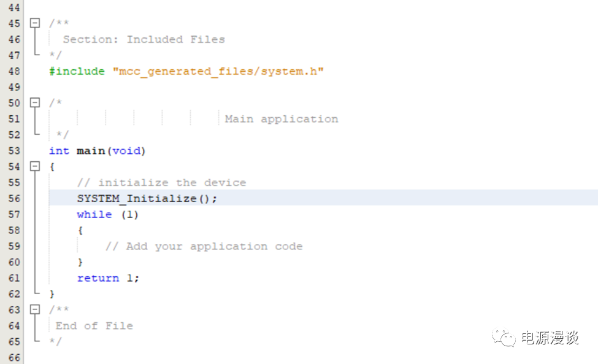The height and width of the screenshot is (364, 598).
Task: Click the while keyword on line 57
Action: tap(94, 214)
